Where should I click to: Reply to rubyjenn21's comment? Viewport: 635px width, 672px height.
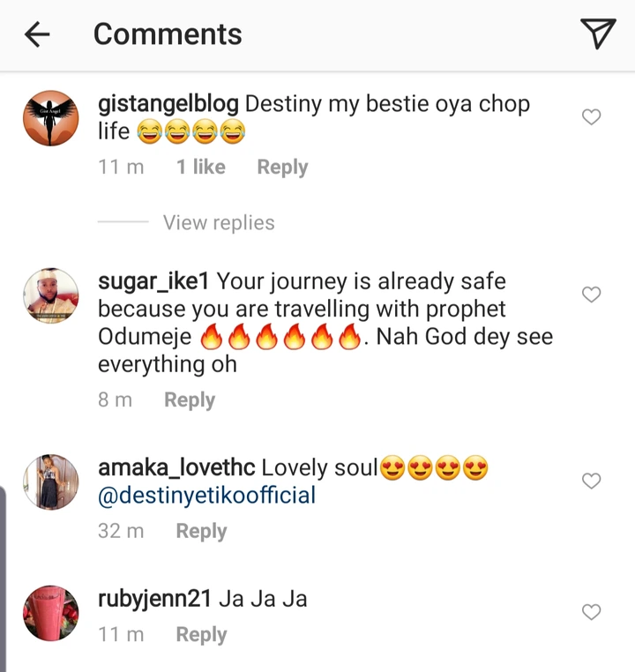(x=201, y=635)
